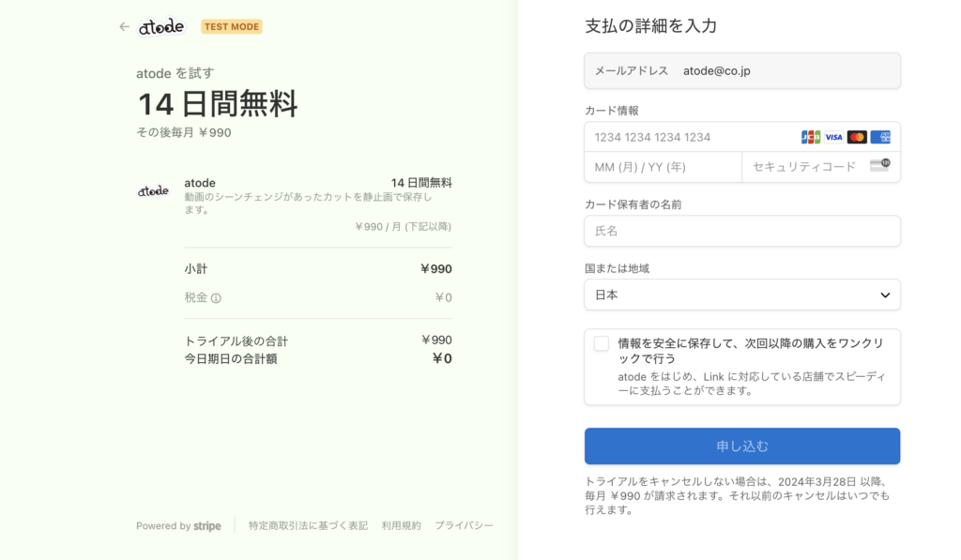Screen dimensions: 961x560
Task: Click the JCB card icon
Action: pyautogui.click(x=810, y=137)
